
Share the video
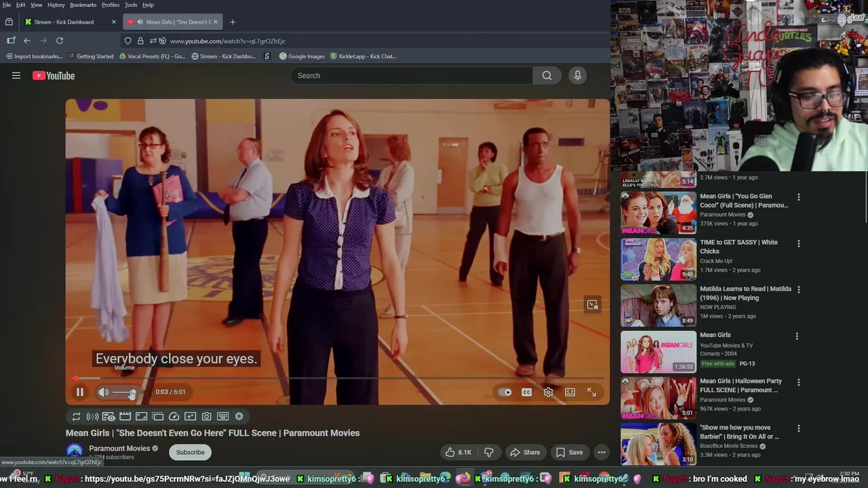[525, 452]
